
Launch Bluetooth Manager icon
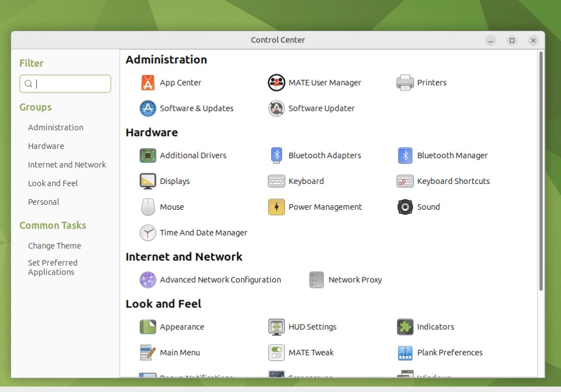(x=405, y=155)
